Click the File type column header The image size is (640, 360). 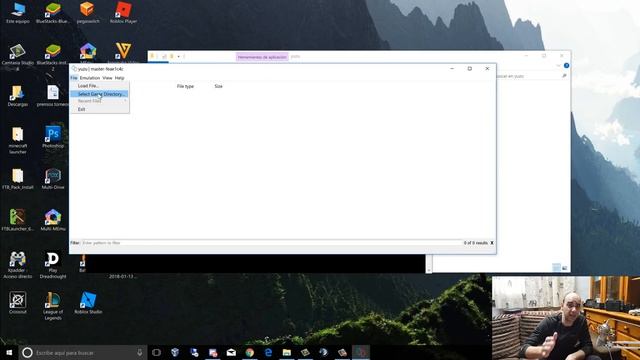coord(185,87)
